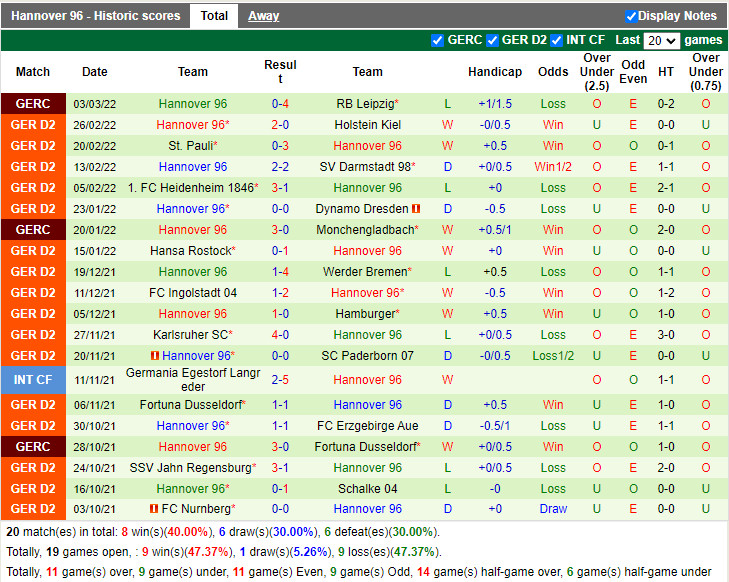Click the 3-0 score versus Monchengladbach
The image size is (729, 582).
pos(280,230)
